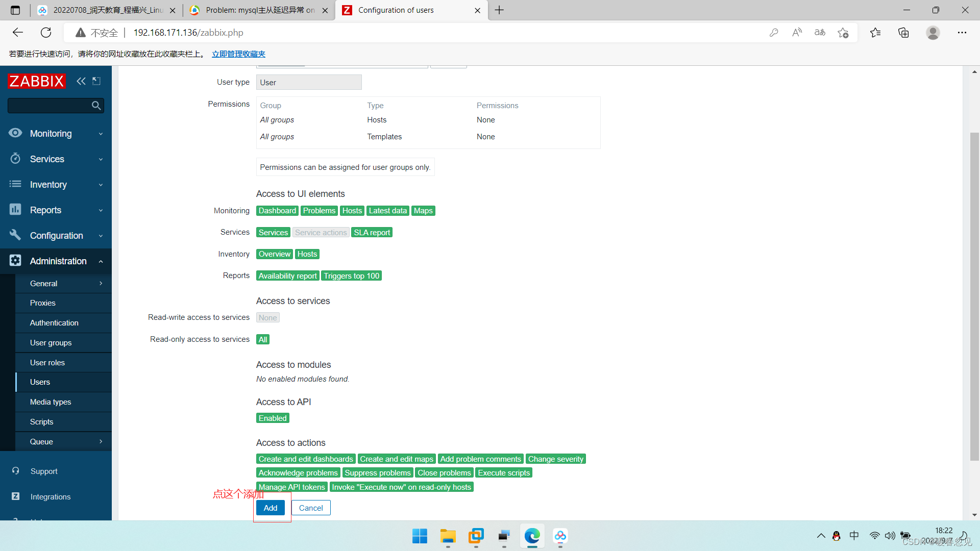Toggle collapse sidebar navigation panel

click(81, 81)
